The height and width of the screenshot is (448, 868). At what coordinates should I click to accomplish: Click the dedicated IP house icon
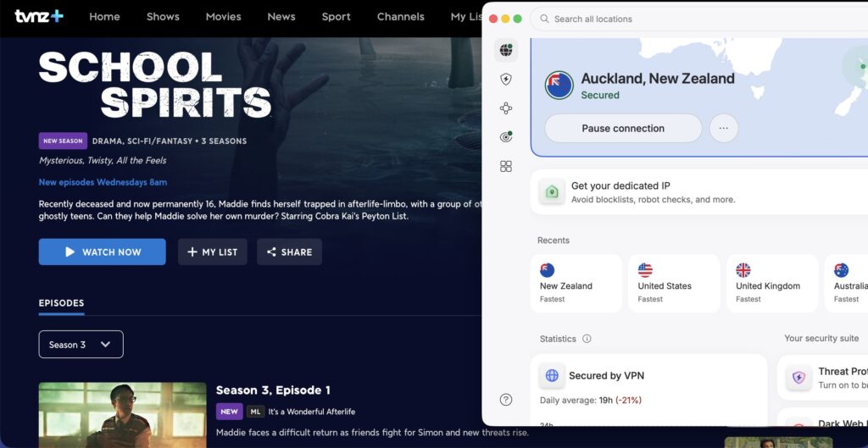click(x=552, y=192)
